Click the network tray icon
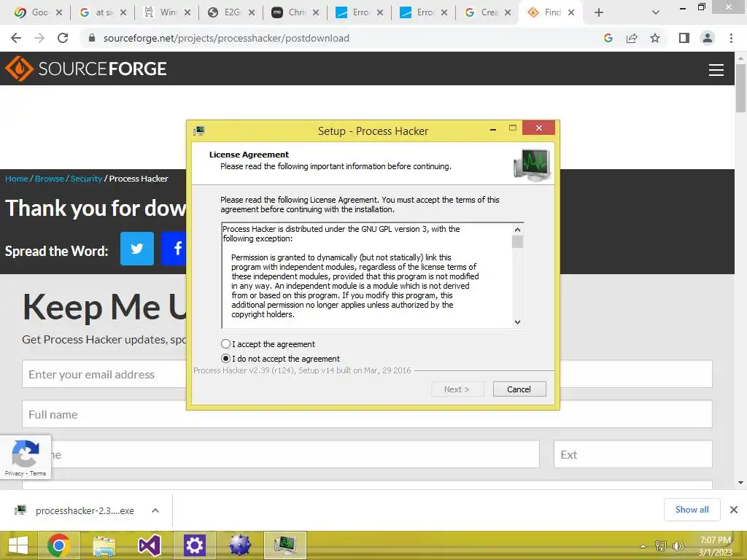 click(x=661, y=546)
